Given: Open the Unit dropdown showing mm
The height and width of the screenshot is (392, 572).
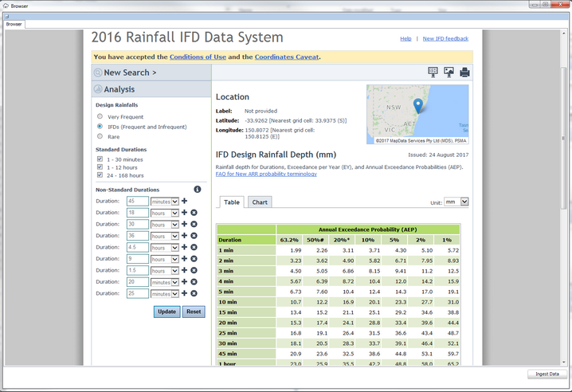Looking at the screenshot, I should coord(456,202).
